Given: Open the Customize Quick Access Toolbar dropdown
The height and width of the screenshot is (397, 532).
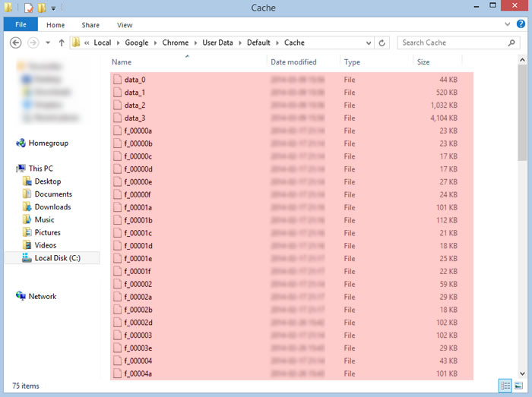Looking at the screenshot, I should (x=53, y=8).
